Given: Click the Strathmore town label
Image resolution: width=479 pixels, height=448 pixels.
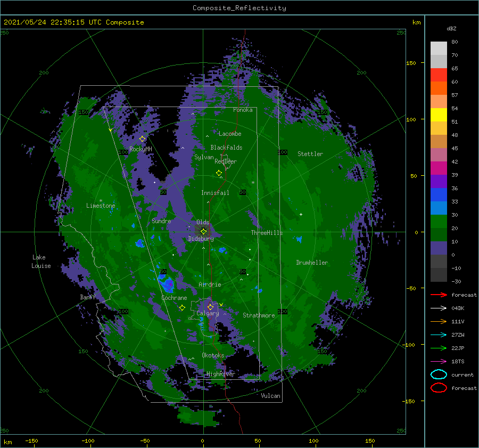Looking at the screenshot, I should (x=259, y=315).
